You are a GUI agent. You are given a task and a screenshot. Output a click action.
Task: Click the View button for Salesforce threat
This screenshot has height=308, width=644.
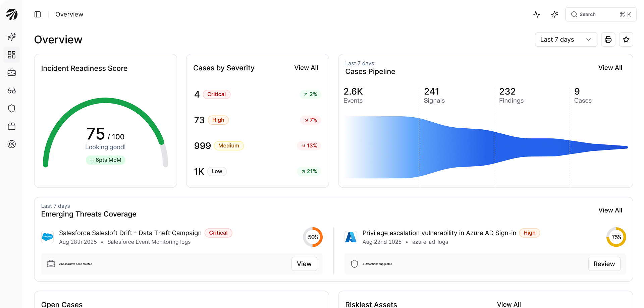(x=304, y=264)
